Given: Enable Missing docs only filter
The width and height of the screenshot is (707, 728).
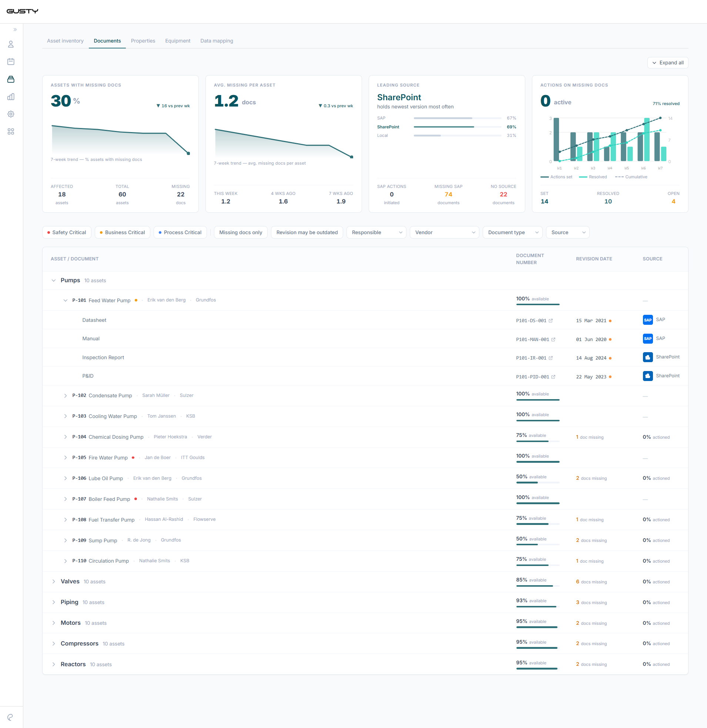Looking at the screenshot, I should (x=241, y=233).
